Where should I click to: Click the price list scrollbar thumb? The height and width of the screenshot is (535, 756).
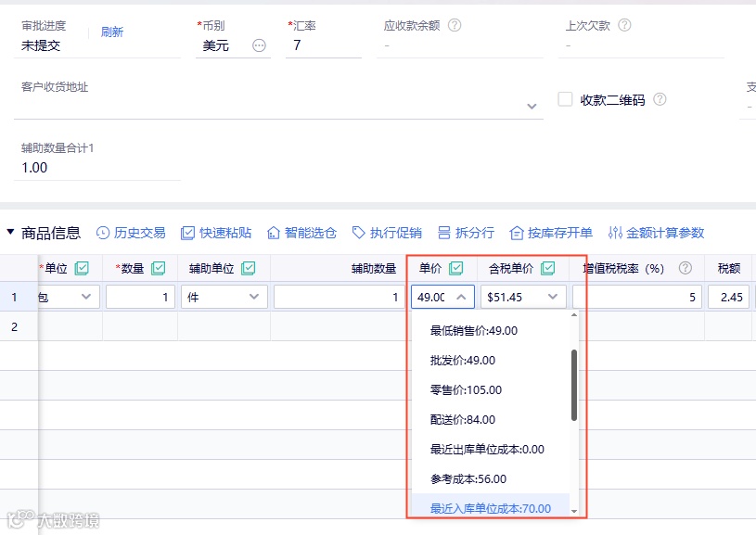[x=574, y=385]
